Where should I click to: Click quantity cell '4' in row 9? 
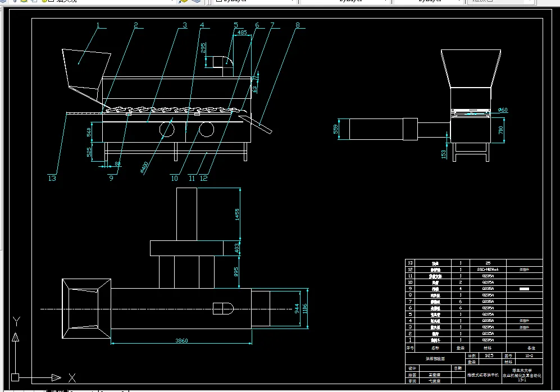click(x=461, y=289)
